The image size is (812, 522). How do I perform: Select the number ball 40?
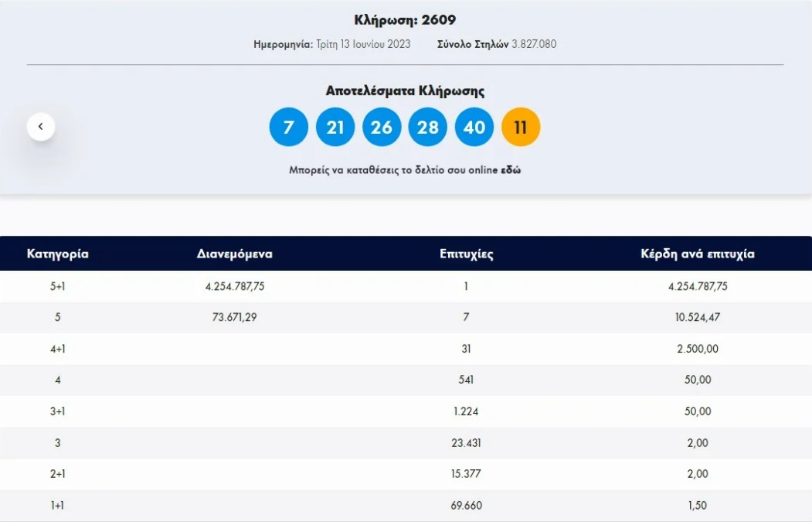[474, 126]
